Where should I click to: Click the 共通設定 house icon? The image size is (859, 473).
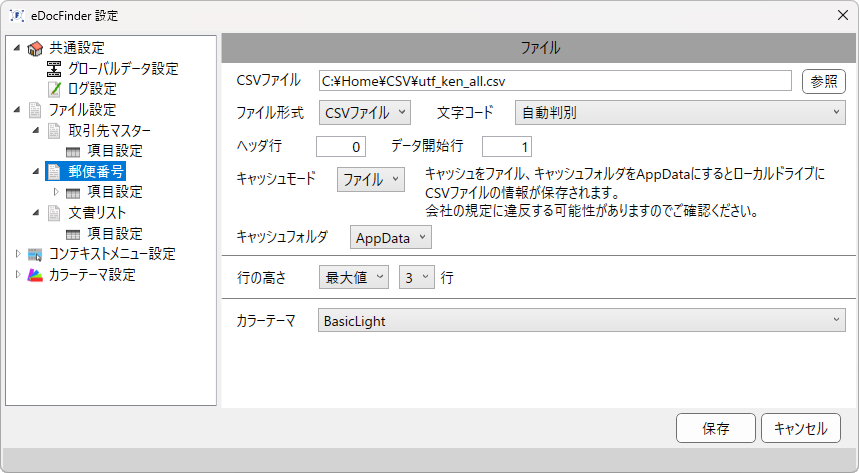pyautogui.click(x=35, y=49)
